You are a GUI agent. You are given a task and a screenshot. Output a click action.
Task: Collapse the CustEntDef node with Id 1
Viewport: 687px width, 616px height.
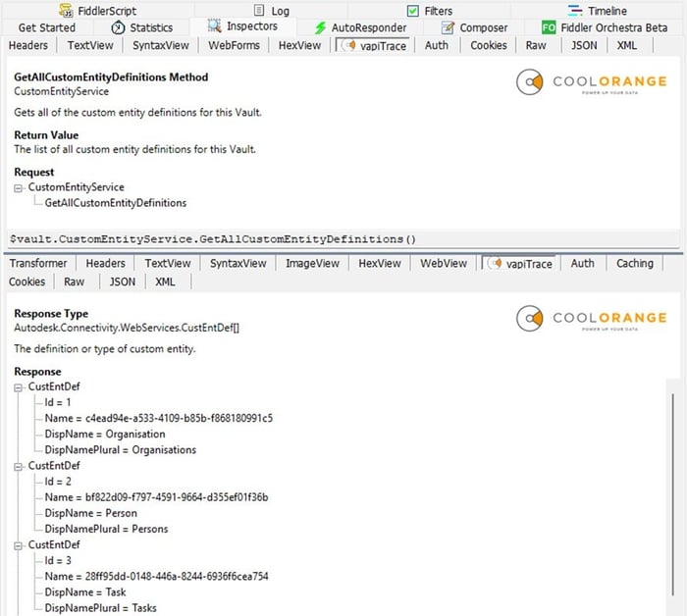[x=18, y=387]
